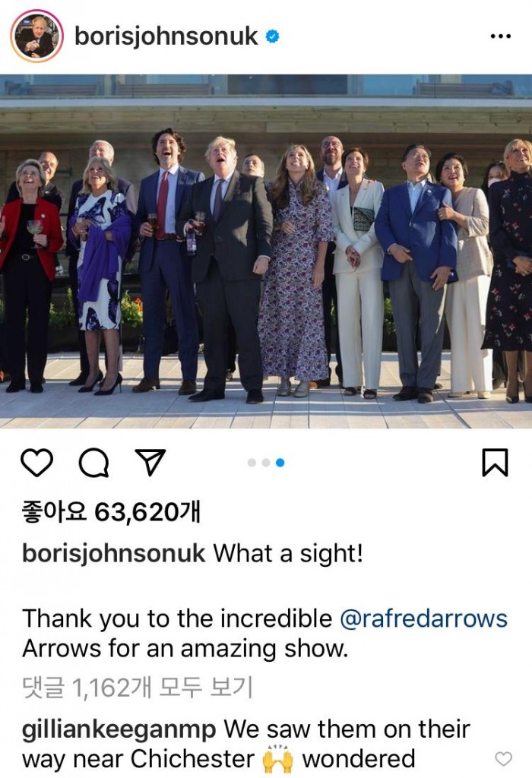Tap the raised hands emoji in comment
532x778 pixels.
(x=278, y=759)
